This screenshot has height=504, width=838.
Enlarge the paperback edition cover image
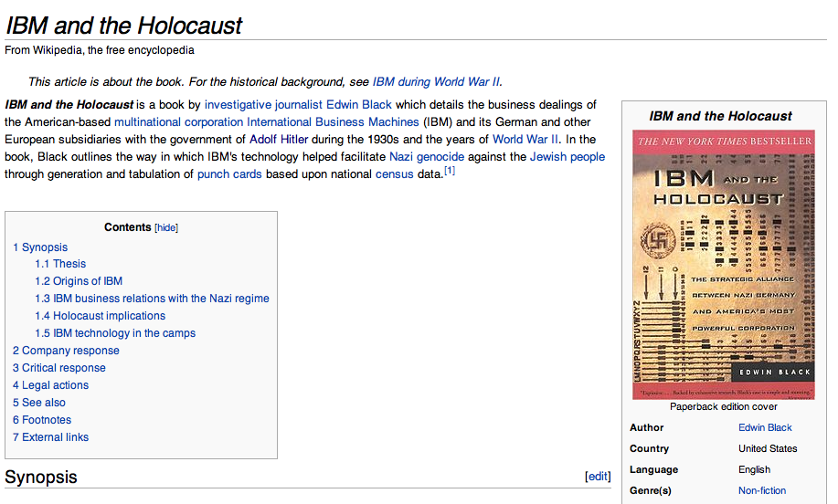tap(724, 264)
